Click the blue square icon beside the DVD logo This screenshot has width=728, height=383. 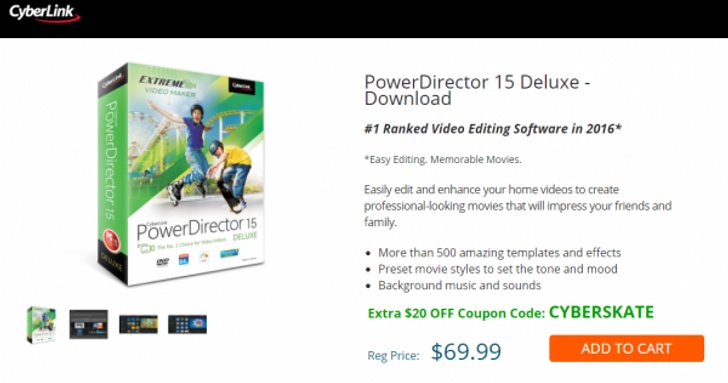(x=183, y=260)
